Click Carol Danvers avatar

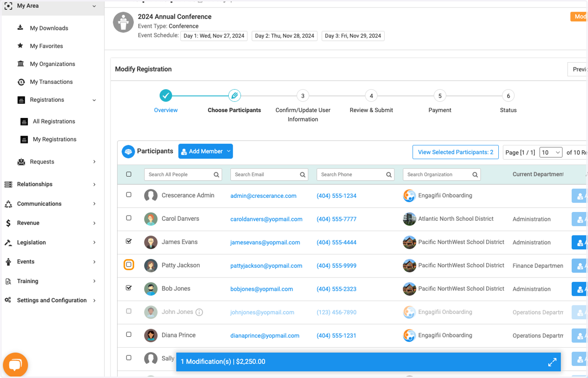click(x=151, y=219)
